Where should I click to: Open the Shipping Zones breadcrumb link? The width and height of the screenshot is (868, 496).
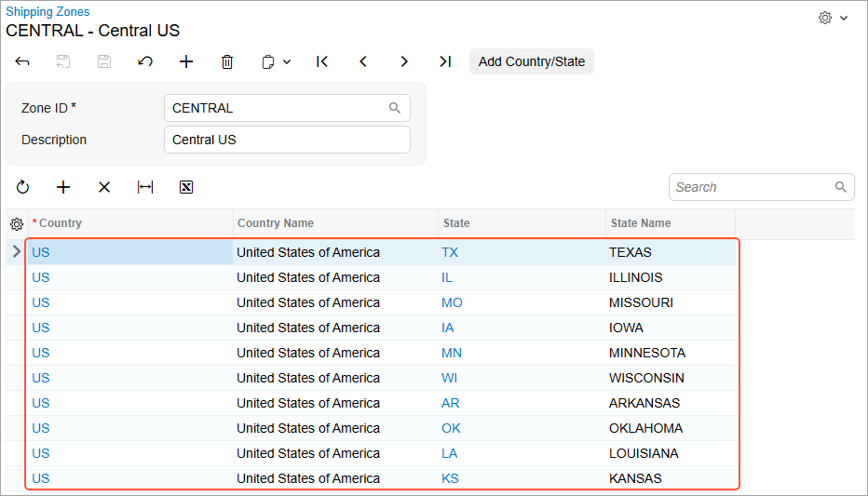tap(47, 11)
